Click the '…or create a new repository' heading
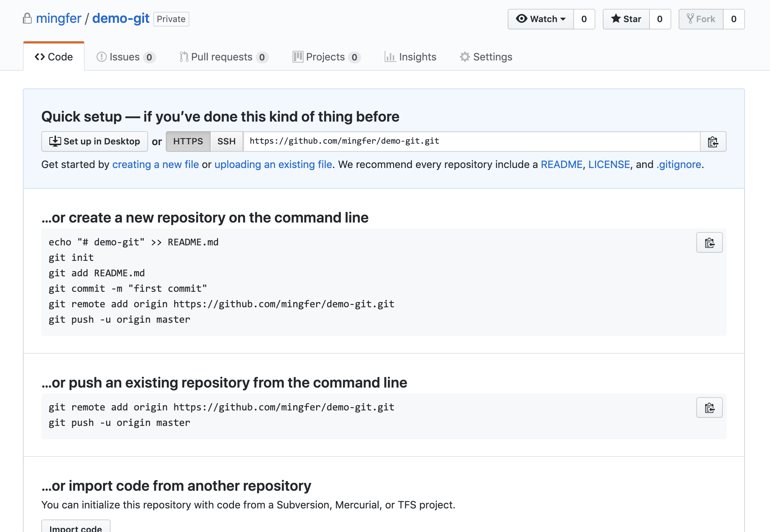The image size is (770, 532). pyautogui.click(x=205, y=218)
